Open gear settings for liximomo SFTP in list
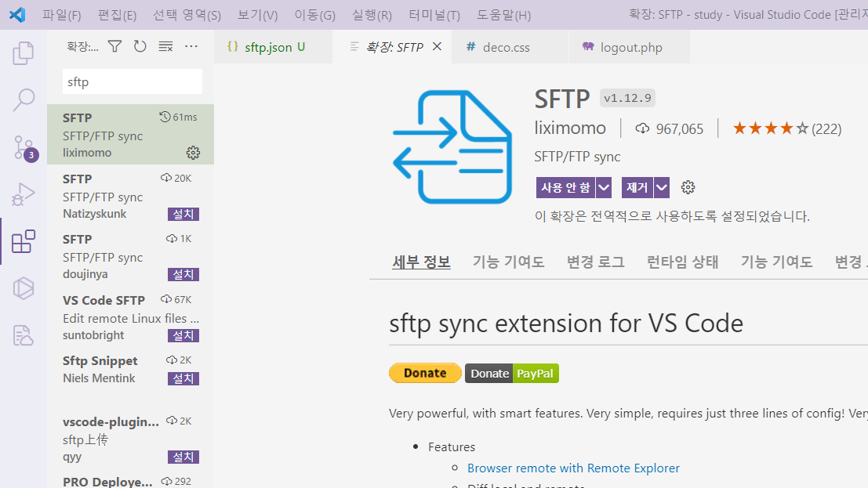 [193, 153]
